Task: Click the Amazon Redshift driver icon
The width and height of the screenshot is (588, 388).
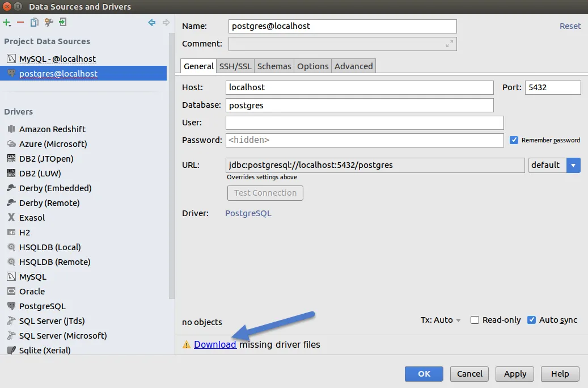Action: click(12, 129)
